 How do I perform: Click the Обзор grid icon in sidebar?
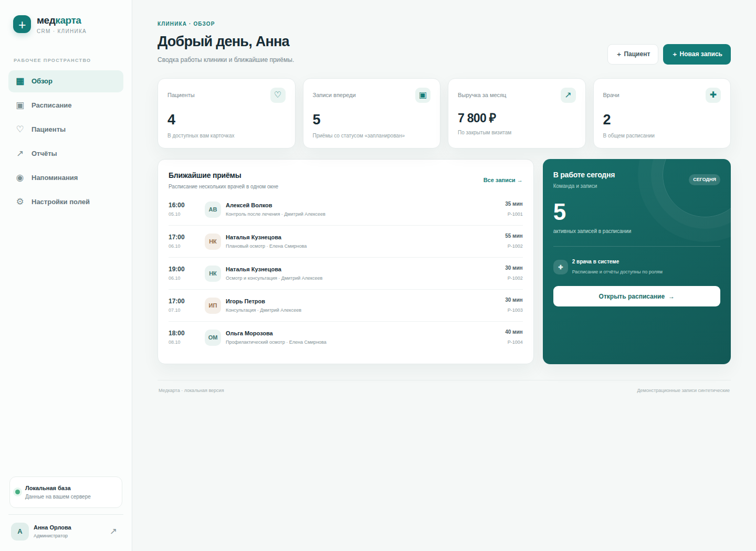coord(20,81)
